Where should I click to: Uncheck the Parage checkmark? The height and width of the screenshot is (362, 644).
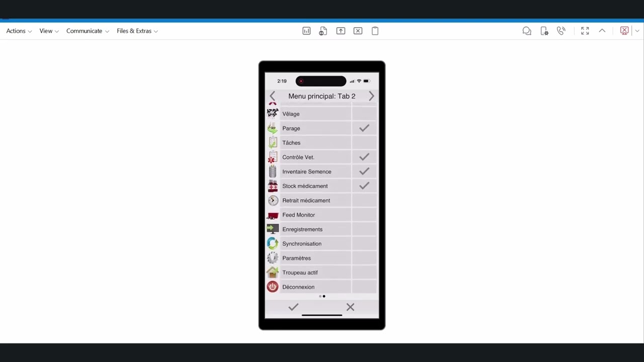click(x=364, y=128)
